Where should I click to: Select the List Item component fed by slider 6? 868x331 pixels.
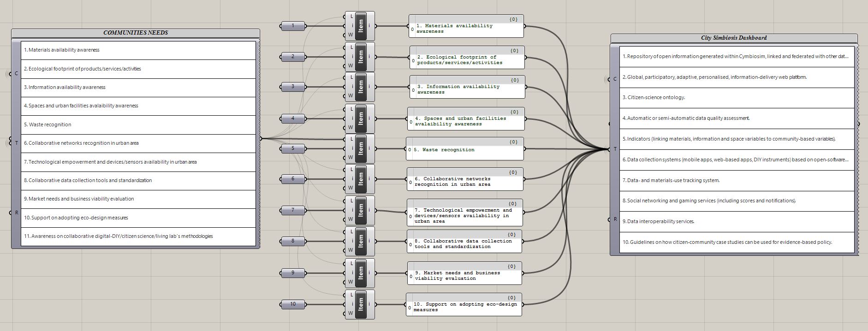[x=360, y=179]
